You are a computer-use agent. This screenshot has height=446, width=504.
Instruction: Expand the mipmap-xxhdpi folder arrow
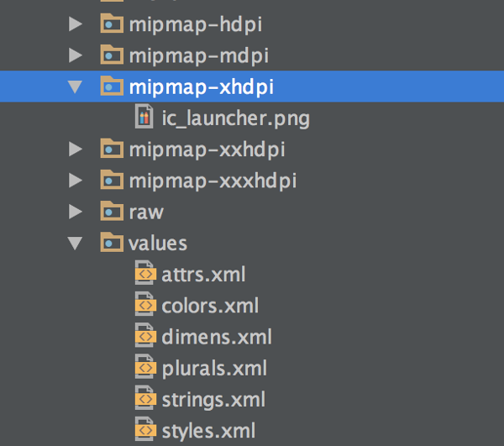tap(76, 150)
